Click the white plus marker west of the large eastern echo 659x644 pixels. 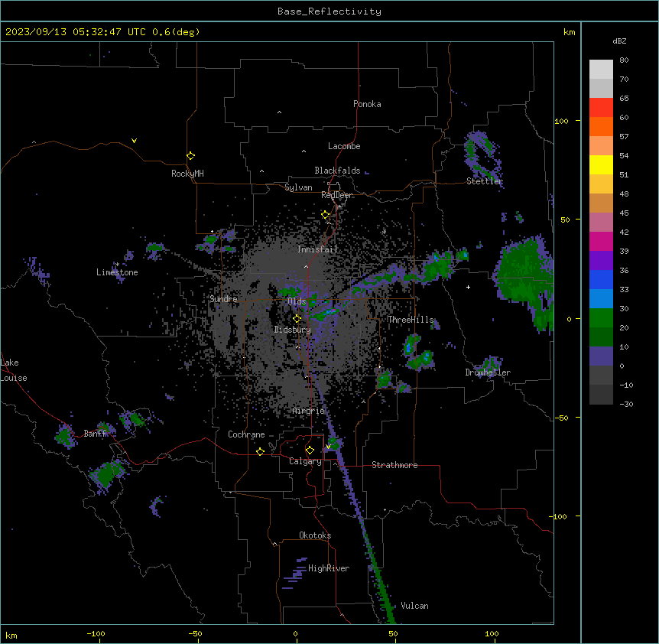coord(468,287)
